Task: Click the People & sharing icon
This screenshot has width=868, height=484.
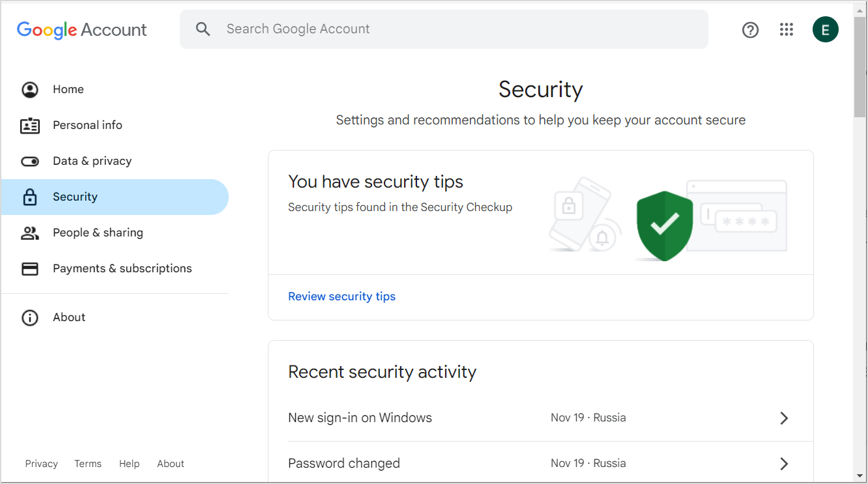Action: 30,233
